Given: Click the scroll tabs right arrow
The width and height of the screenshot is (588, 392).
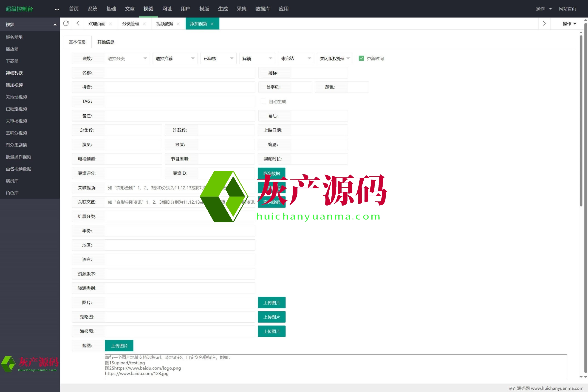Looking at the screenshot, I should click(x=544, y=23).
